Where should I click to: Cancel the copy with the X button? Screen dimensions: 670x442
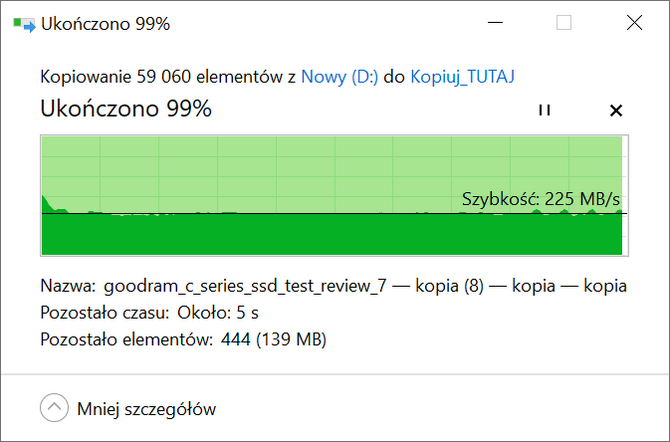click(616, 111)
